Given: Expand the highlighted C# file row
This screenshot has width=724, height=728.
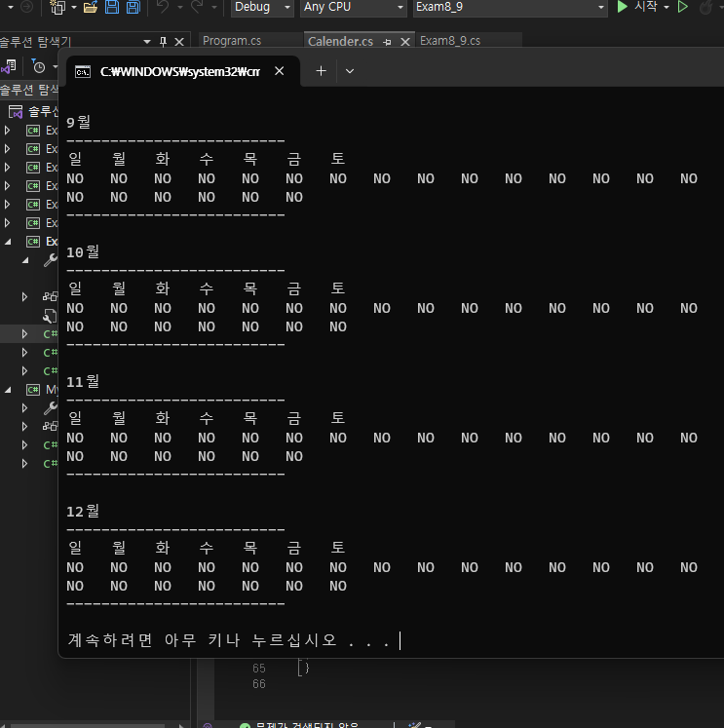Looking at the screenshot, I should pyautogui.click(x=24, y=334).
